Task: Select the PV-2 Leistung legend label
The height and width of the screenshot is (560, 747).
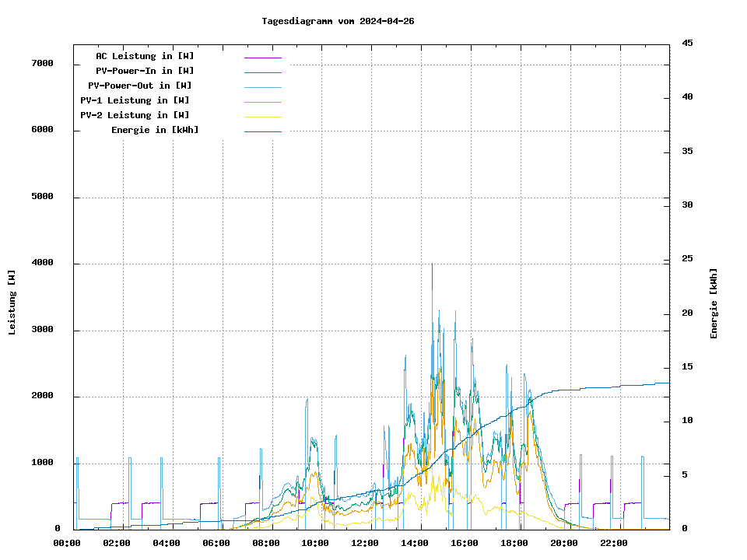Action: (x=135, y=115)
